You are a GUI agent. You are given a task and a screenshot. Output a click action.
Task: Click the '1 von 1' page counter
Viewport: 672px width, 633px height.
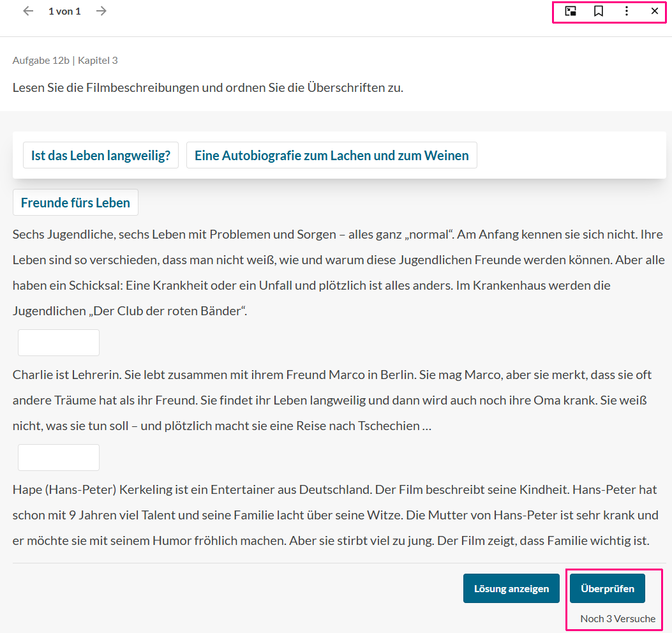point(64,11)
